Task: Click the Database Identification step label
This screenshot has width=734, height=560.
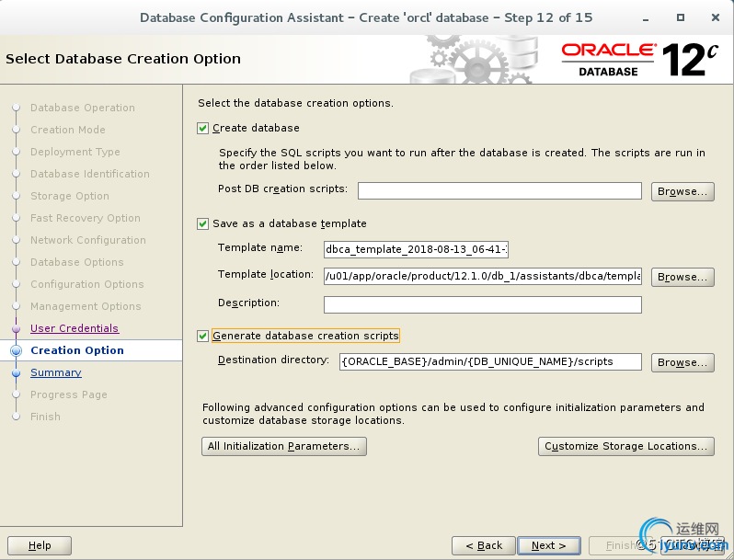Action: [90, 174]
